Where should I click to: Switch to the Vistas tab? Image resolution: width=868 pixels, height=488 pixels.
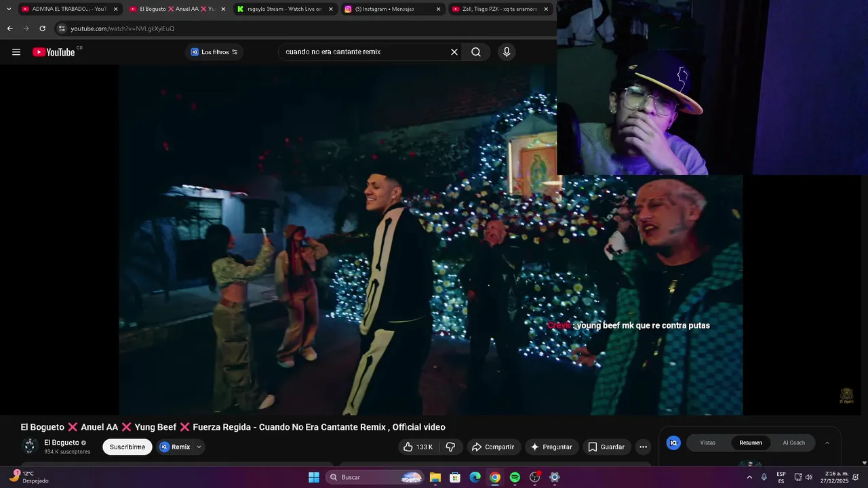[x=708, y=443]
